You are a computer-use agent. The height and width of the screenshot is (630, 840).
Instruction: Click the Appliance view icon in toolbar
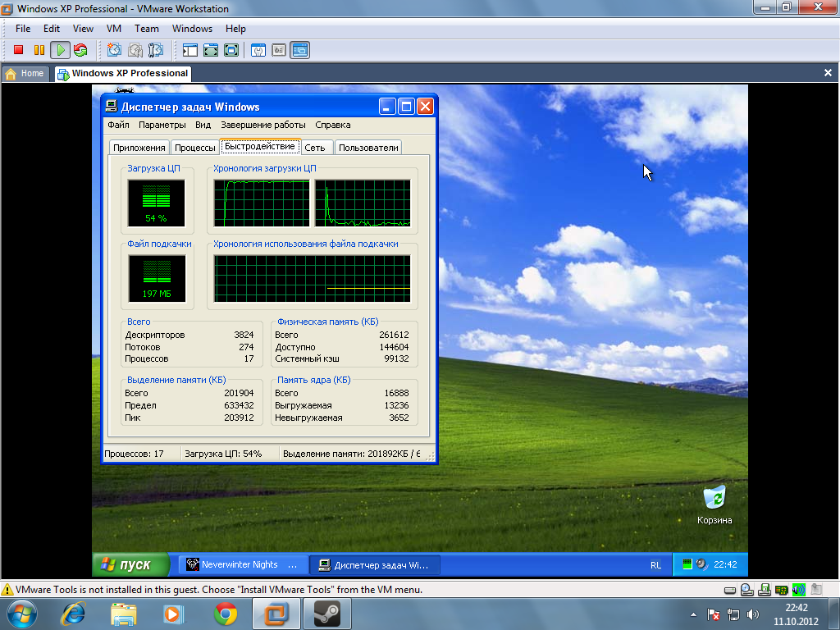pyautogui.click(x=279, y=50)
